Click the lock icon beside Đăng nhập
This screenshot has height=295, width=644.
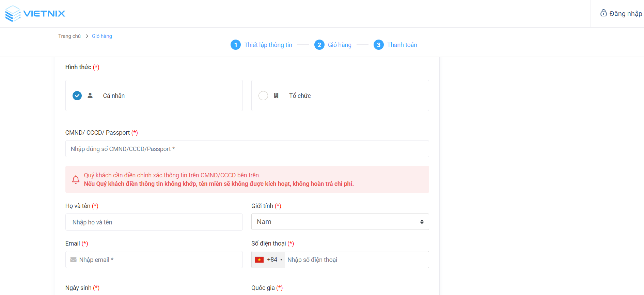point(603,13)
